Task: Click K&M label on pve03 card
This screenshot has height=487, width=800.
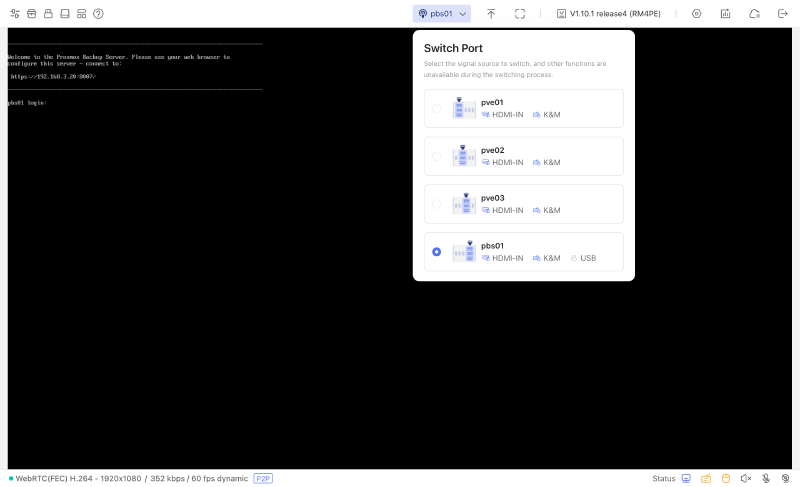Action: [x=546, y=210]
